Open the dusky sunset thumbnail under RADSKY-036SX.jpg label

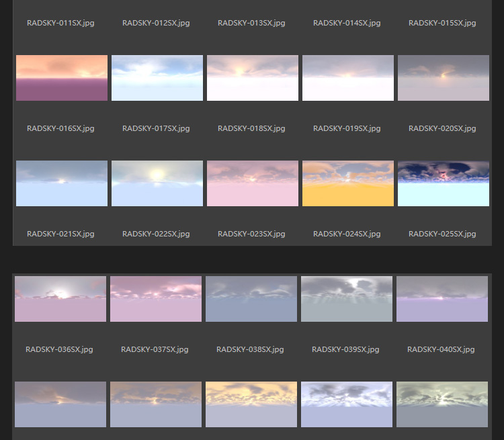(60, 404)
